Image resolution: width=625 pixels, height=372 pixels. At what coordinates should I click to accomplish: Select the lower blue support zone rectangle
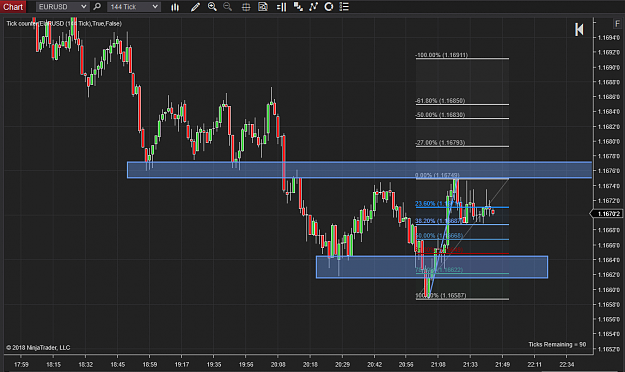coord(432,267)
